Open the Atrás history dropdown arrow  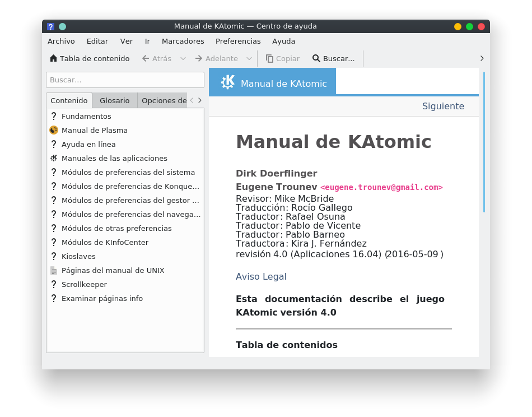tap(183, 58)
